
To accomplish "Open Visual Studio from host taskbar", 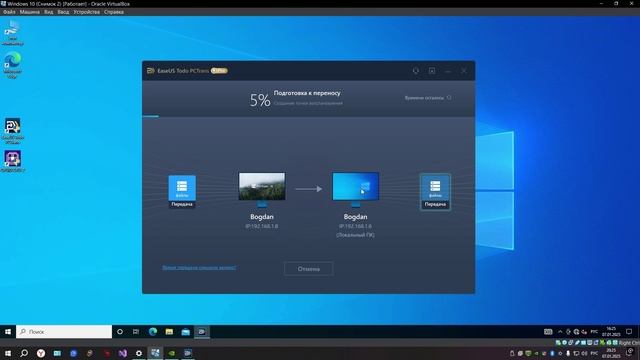I will [122, 353].
